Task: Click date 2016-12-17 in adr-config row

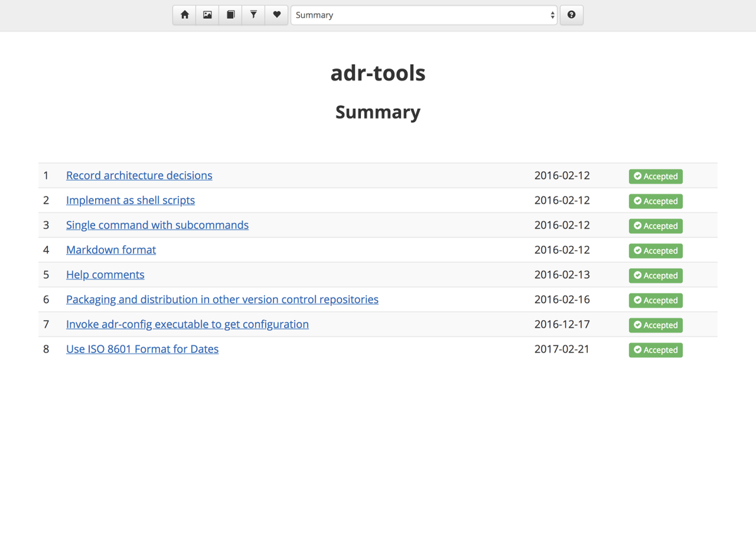Action: 562,324
